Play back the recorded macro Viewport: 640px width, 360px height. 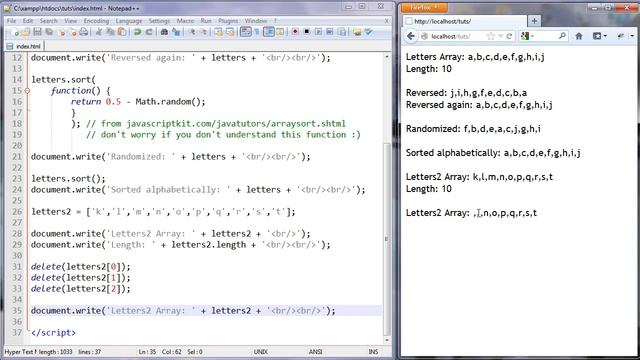pos(318,32)
